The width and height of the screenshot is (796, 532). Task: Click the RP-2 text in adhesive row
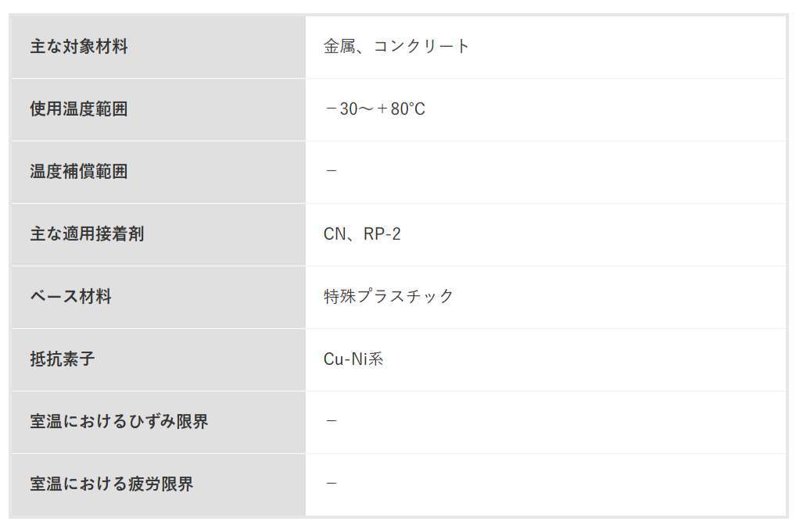[382, 234]
